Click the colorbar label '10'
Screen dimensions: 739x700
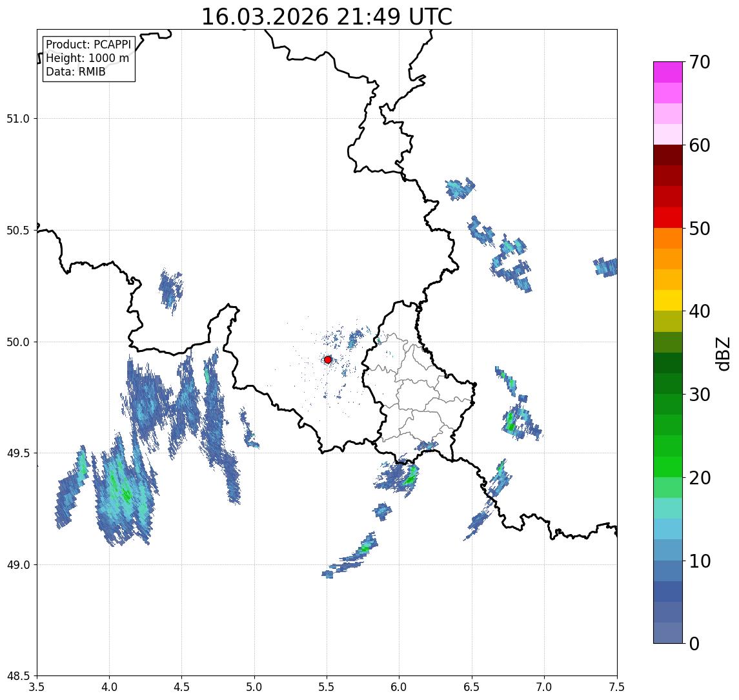699,561
